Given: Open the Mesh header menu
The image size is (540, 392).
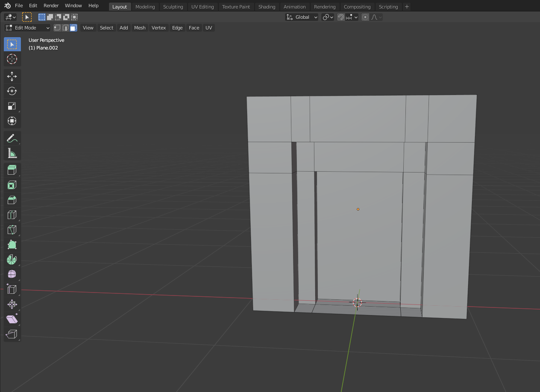Looking at the screenshot, I should [x=140, y=28].
